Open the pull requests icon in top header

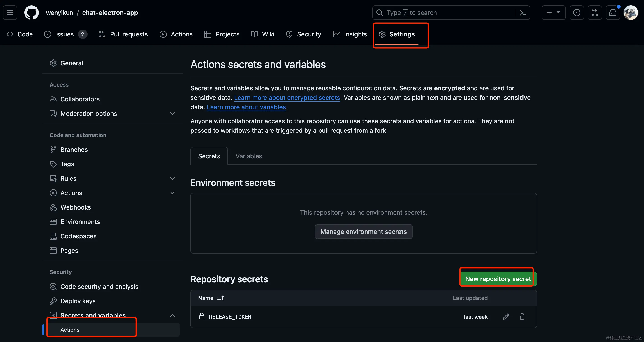click(595, 12)
